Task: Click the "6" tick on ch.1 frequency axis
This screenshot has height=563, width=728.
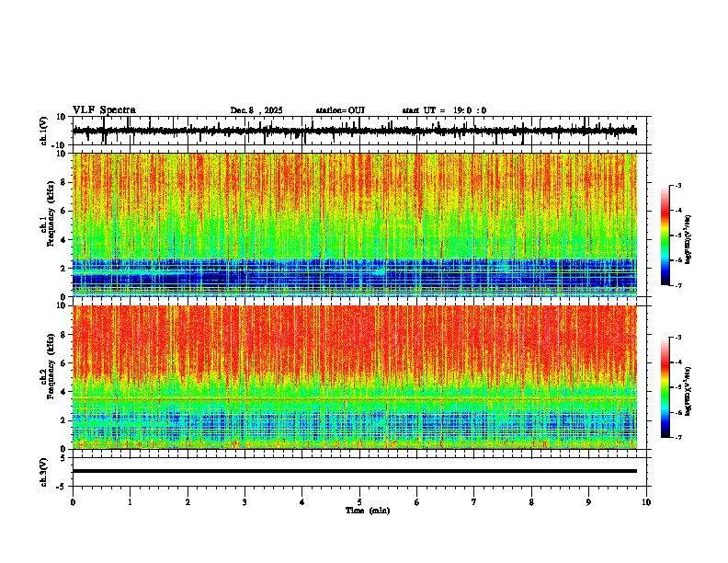Action: pos(64,211)
